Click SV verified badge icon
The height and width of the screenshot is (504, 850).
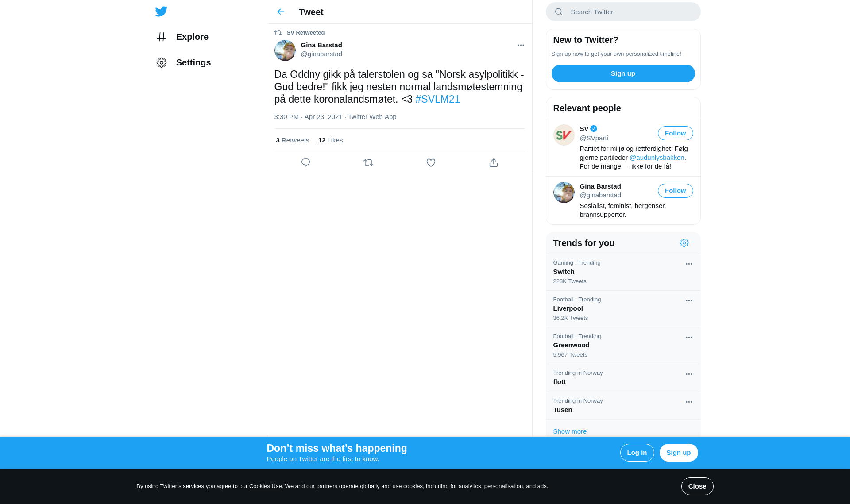[594, 129]
